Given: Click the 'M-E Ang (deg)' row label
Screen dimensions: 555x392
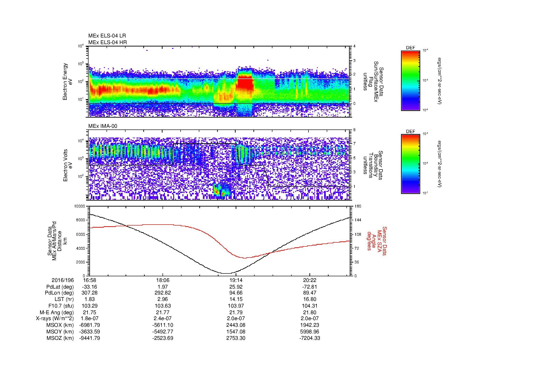Looking at the screenshot, I should pyautogui.click(x=57, y=313).
